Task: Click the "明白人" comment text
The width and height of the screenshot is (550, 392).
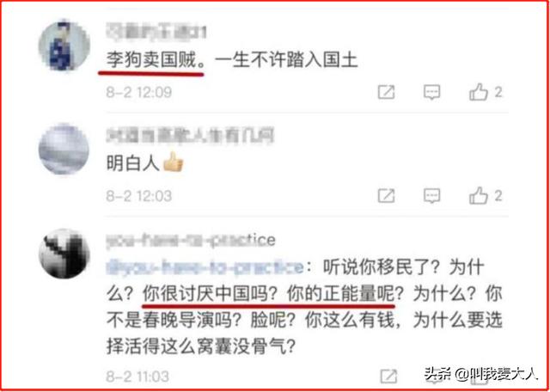Action: pyautogui.click(x=133, y=164)
